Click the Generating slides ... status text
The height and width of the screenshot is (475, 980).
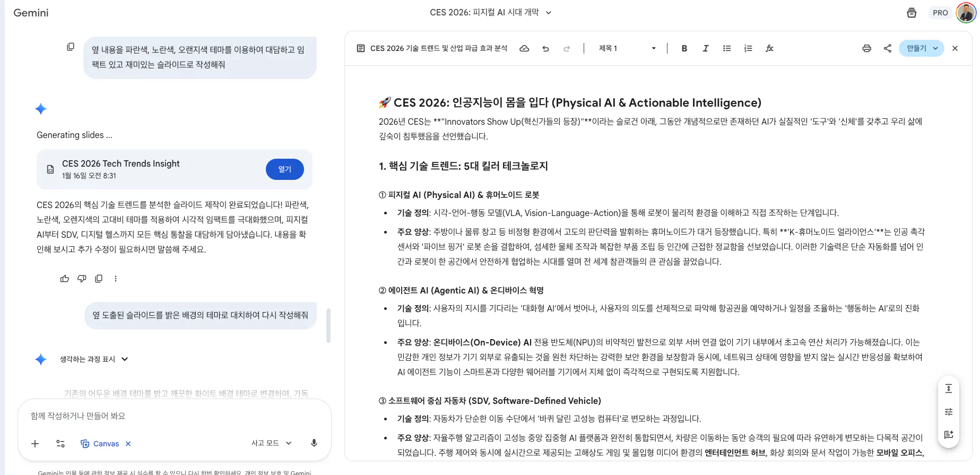click(x=74, y=135)
